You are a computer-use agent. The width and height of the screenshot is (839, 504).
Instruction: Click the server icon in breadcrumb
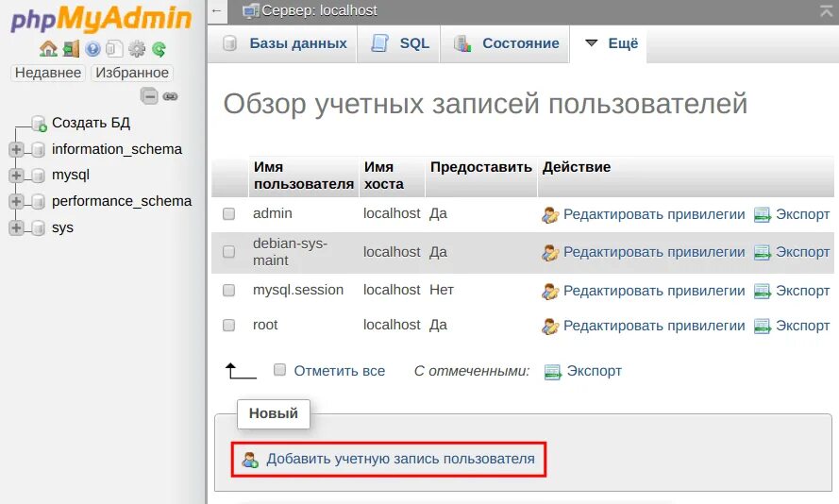click(x=250, y=11)
